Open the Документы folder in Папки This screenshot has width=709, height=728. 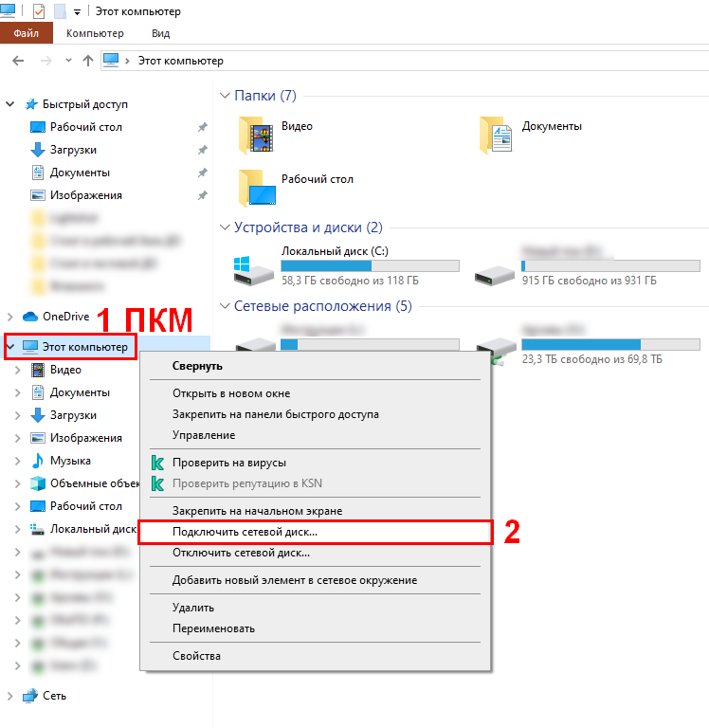tap(497, 136)
